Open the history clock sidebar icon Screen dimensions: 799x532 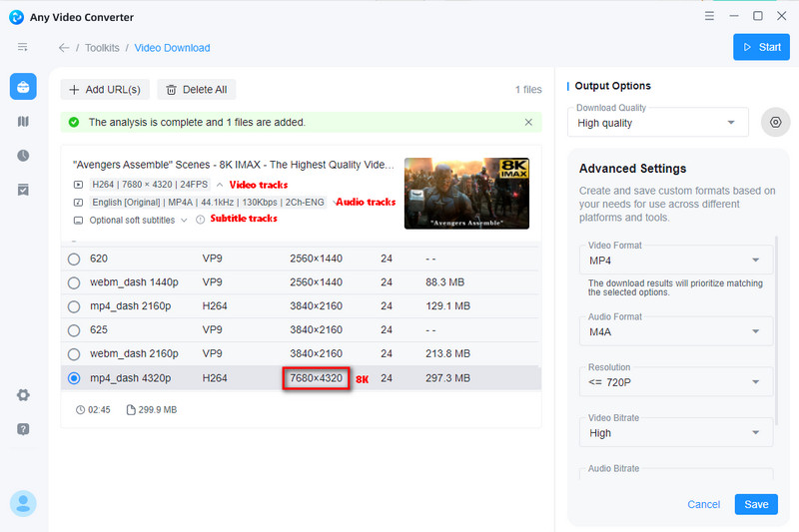pos(23,156)
